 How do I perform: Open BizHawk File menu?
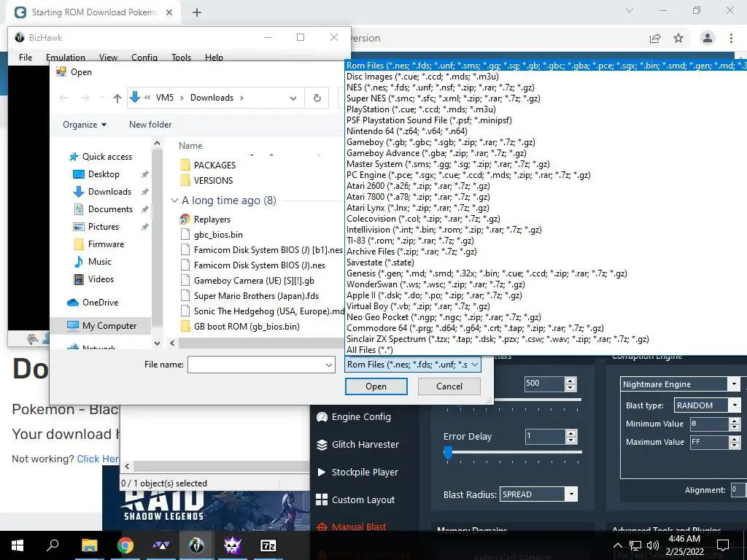(x=26, y=57)
